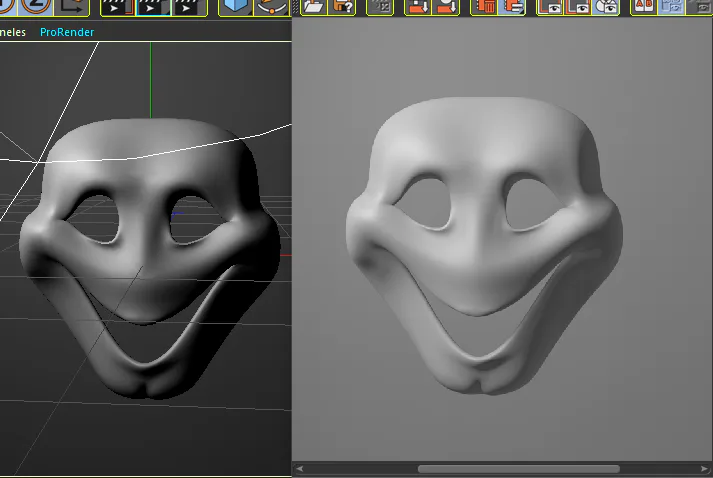Click the coordinate system arrow icon

point(72,6)
